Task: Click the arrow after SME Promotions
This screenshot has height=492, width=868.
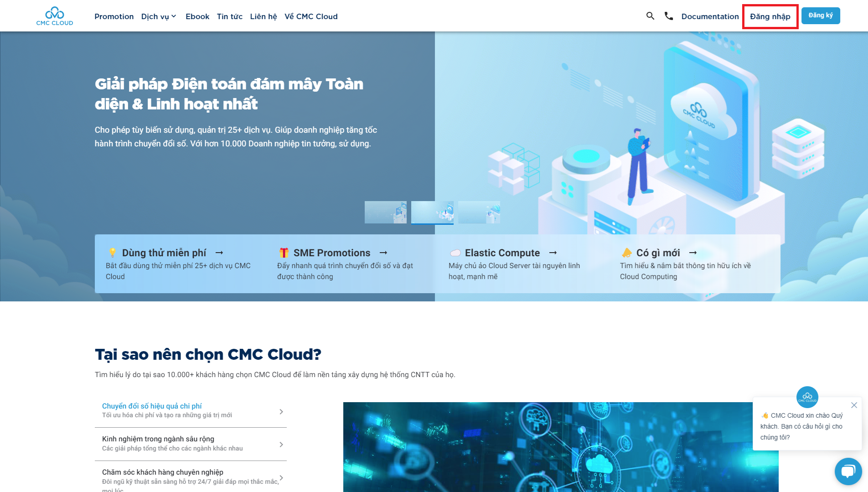Action: (383, 253)
